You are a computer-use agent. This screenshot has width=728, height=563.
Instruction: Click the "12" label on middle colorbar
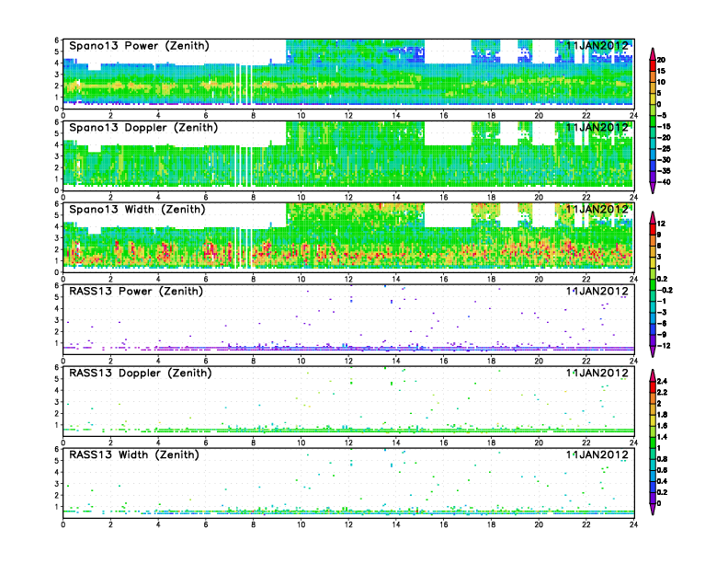[x=661, y=224]
